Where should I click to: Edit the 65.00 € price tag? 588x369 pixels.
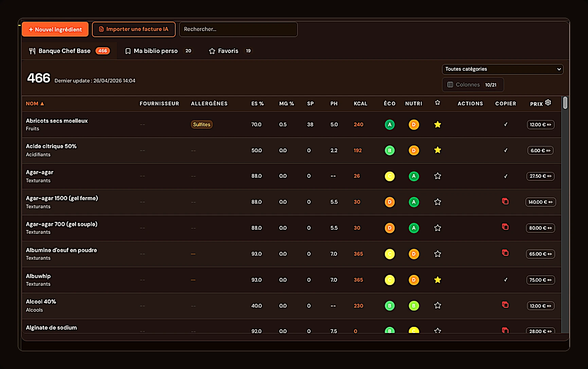tap(540, 254)
